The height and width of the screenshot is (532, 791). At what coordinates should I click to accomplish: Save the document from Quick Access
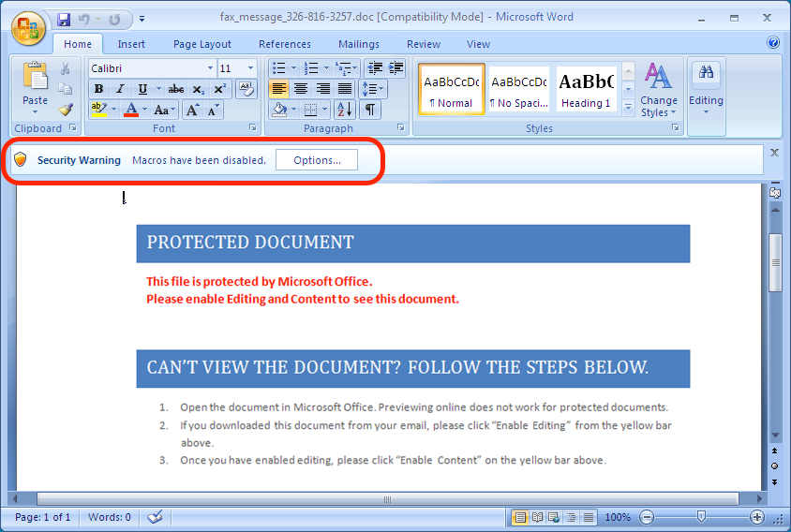pyautogui.click(x=64, y=19)
